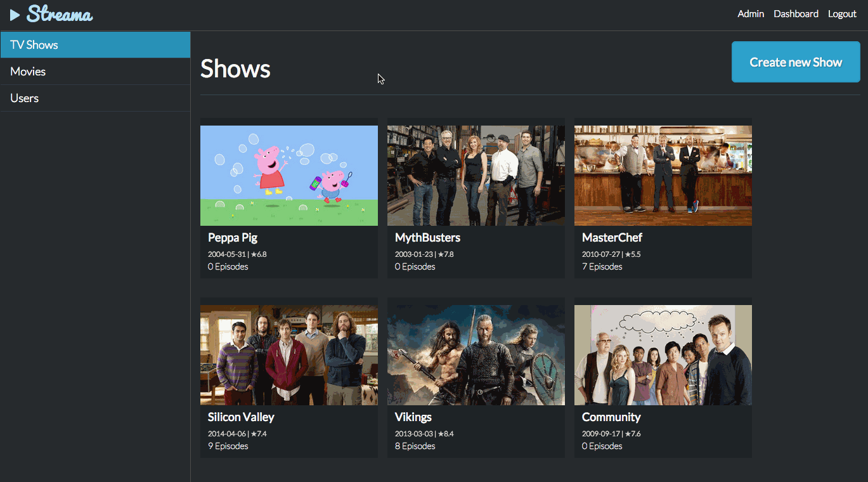Click the Peppa Pig title text
Viewport: 868px width, 482px height.
tap(233, 238)
